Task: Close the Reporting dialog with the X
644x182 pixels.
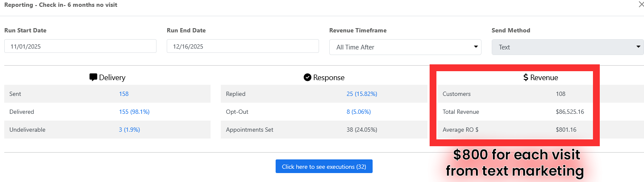Action: [641, 5]
